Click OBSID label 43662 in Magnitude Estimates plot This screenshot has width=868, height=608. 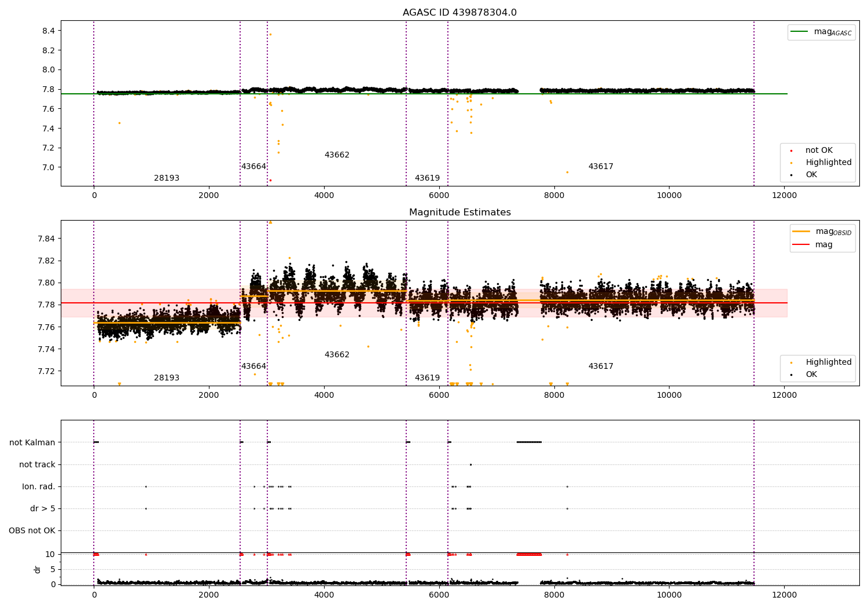click(x=337, y=355)
